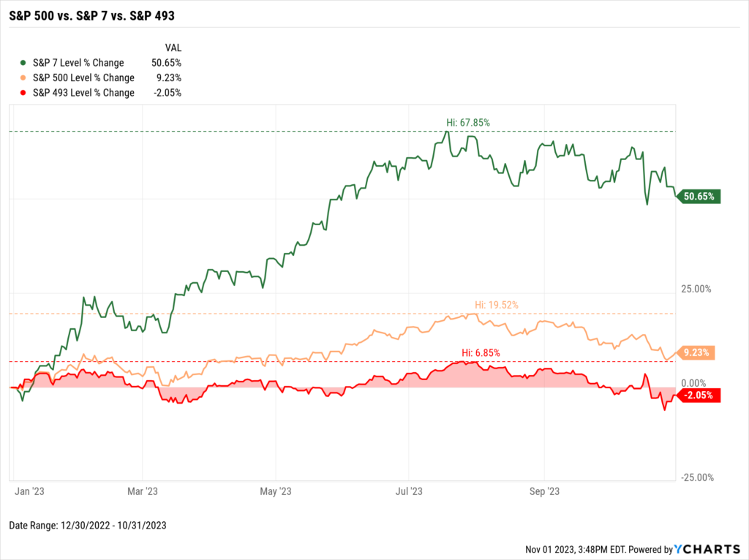Click the Hi: 19.52% marker label

(497, 305)
